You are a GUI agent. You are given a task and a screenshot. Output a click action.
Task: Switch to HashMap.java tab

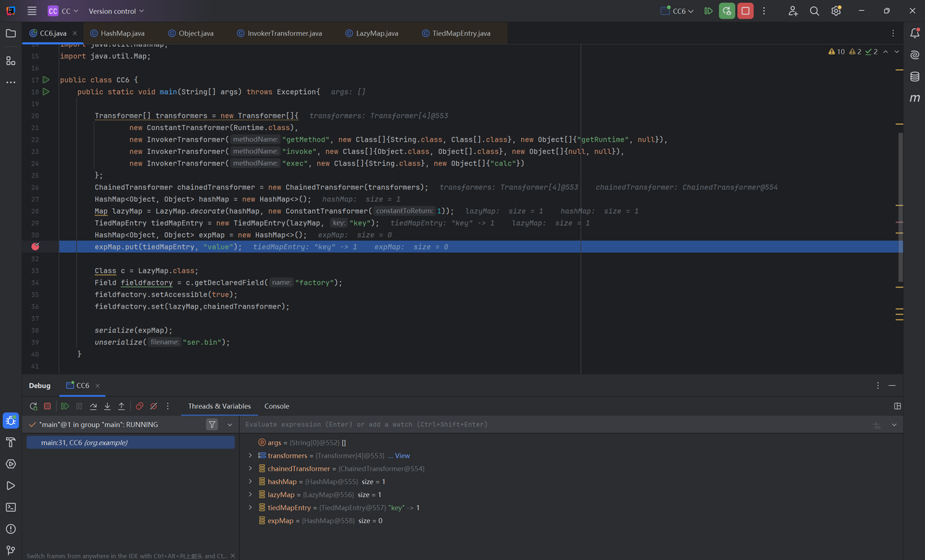click(x=117, y=33)
